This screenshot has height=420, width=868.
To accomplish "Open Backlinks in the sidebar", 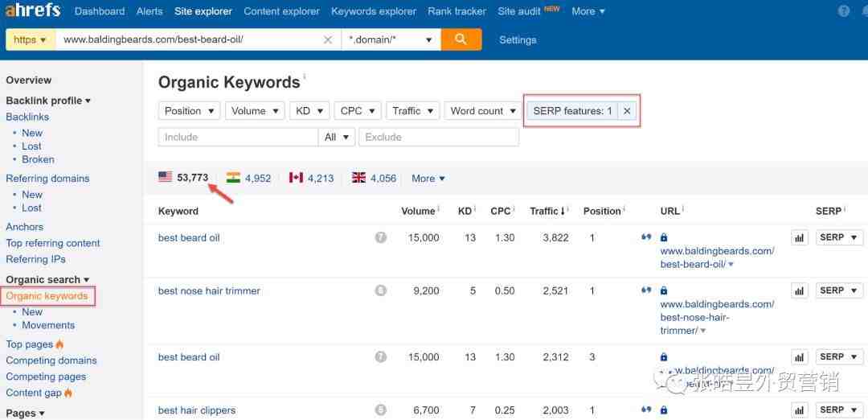I will tap(27, 117).
